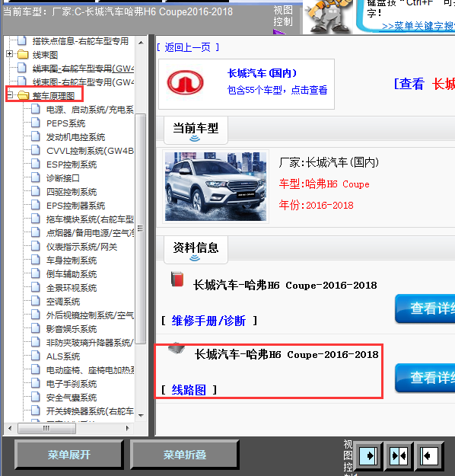Select 资料信息 tab header
This screenshot has width=455, height=476.
pos(196,250)
